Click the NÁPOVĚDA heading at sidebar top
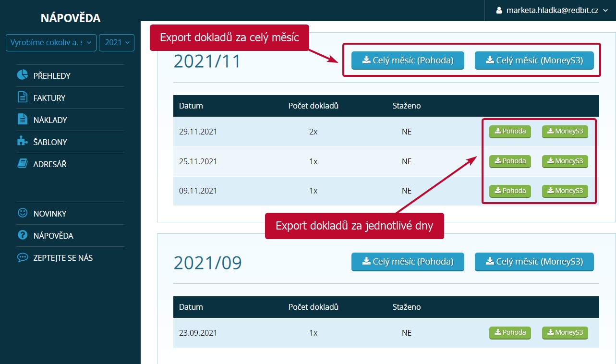616x364 pixels. [x=71, y=19]
